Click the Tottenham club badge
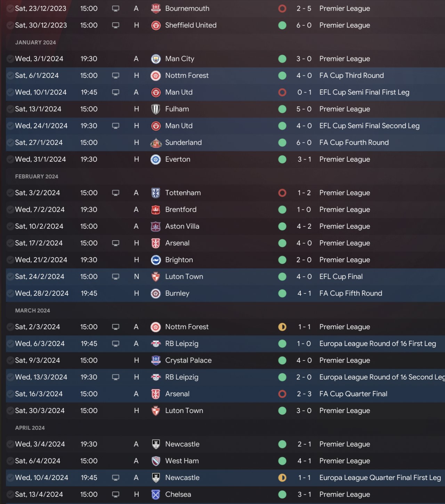The width and height of the screenshot is (445, 504). (156, 193)
